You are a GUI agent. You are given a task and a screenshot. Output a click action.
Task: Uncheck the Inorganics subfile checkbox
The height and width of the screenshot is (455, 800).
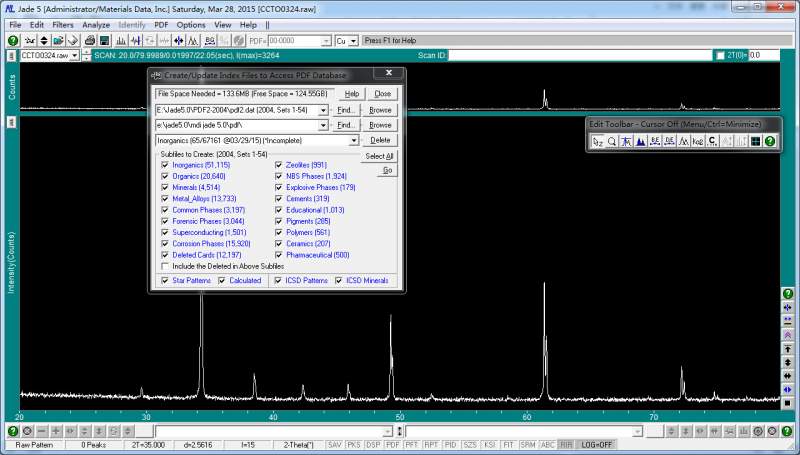tap(165, 165)
